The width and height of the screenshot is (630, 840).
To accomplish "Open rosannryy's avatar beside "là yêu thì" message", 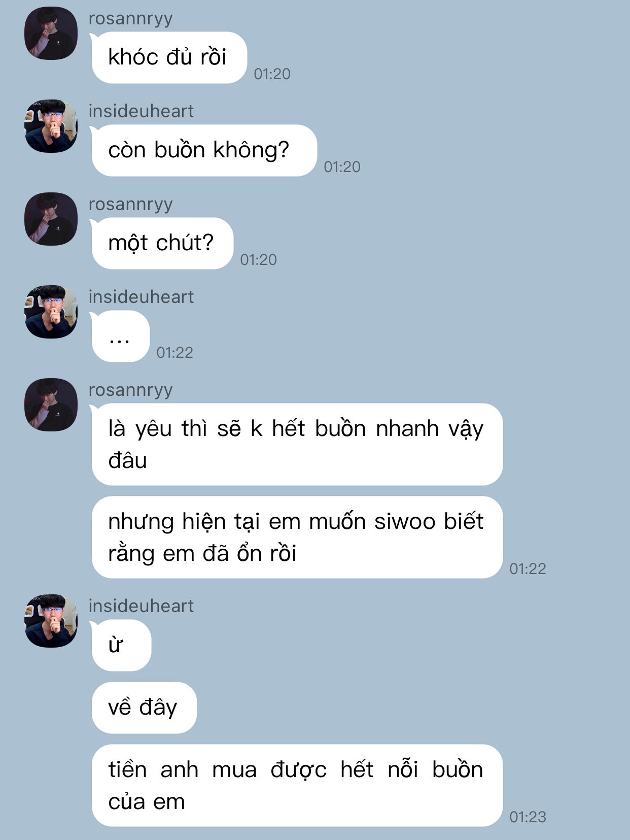I will pyautogui.click(x=51, y=405).
